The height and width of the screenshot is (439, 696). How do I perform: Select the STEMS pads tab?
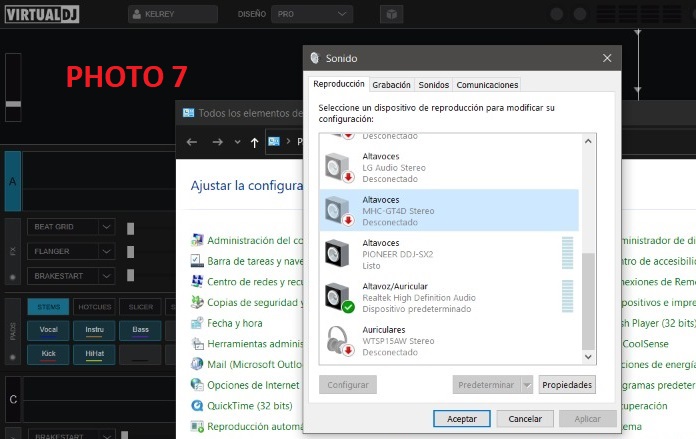pyautogui.click(x=48, y=307)
